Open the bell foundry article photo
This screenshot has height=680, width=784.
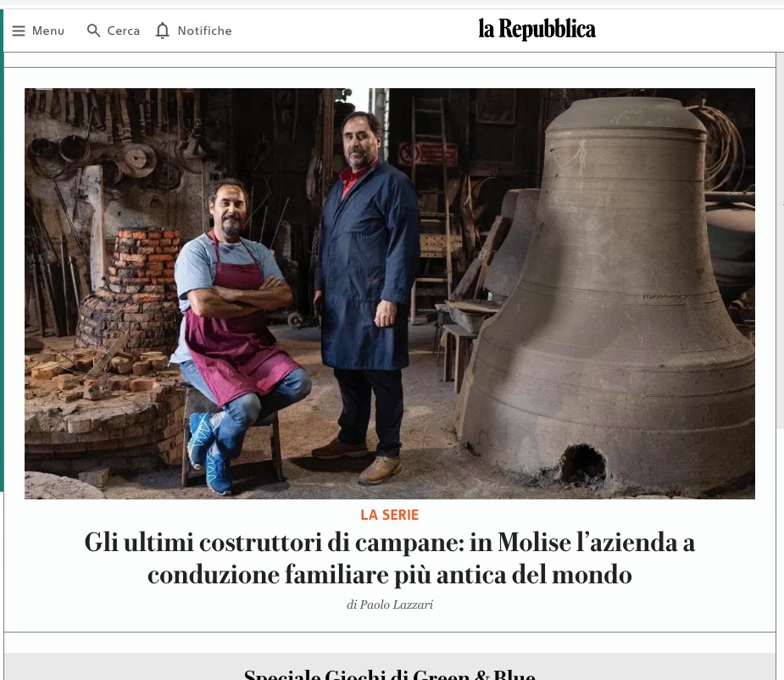coord(390,293)
